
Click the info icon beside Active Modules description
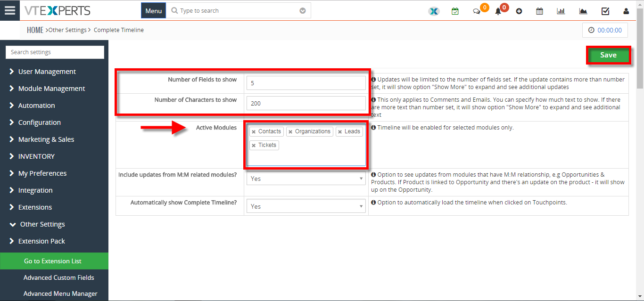point(373,128)
